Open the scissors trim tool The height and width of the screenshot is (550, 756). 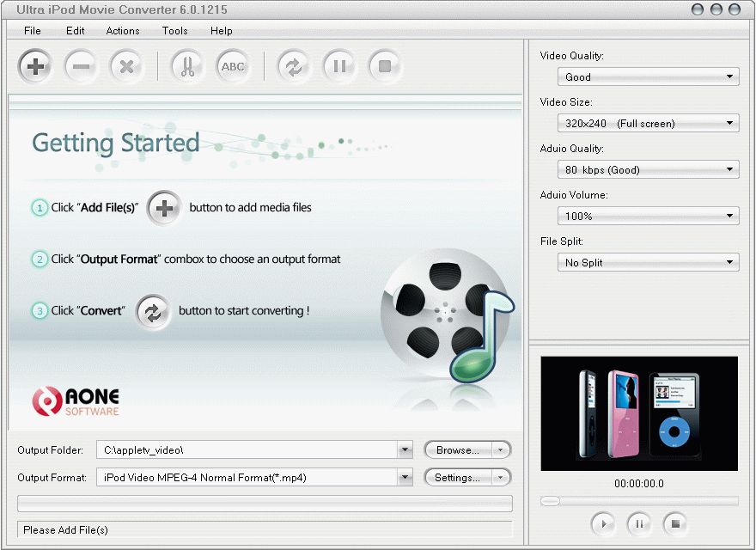coord(187,66)
